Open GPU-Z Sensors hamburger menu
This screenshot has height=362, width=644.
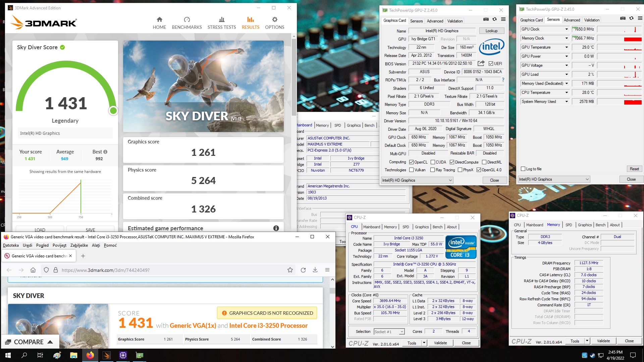[640, 18]
